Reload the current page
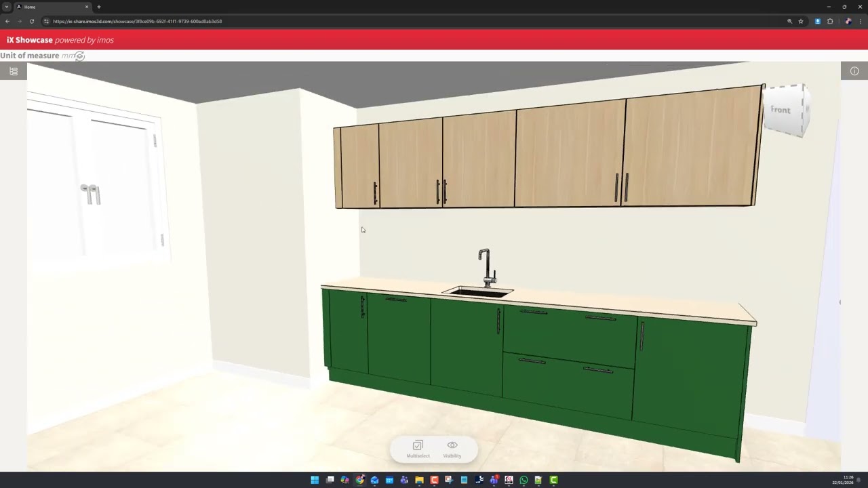This screenshot has width=868, height=488. pos(32,21)
